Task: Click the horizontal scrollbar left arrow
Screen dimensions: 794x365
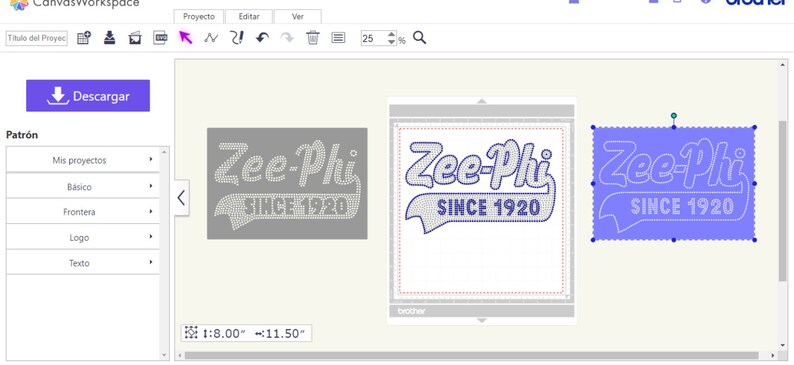Action: (x=179, y=355)
